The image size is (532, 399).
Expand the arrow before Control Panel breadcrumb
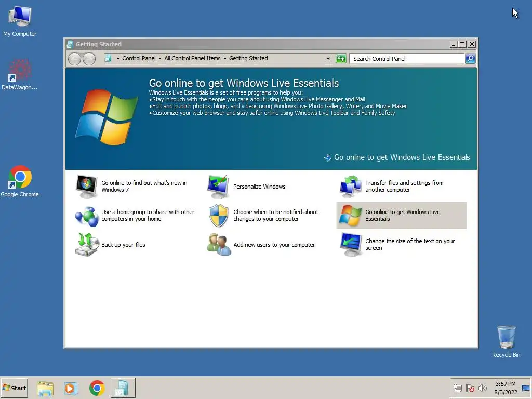(x=118, y=59)
